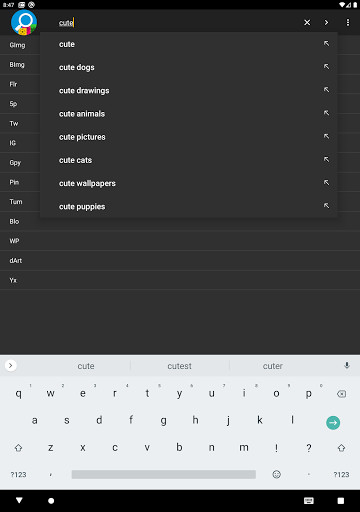Tap the emoji key
The width and height of the screenshot is (360, 512).
point(276,474)
